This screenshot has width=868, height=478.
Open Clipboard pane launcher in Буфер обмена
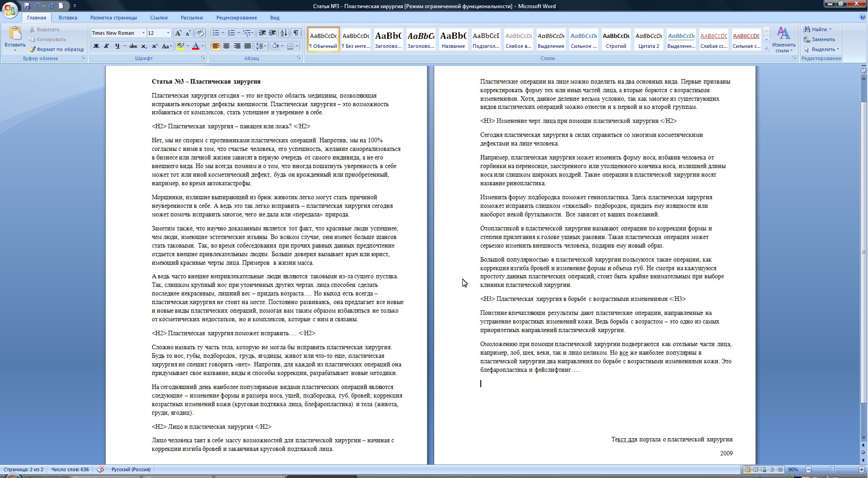coord(84,58)
